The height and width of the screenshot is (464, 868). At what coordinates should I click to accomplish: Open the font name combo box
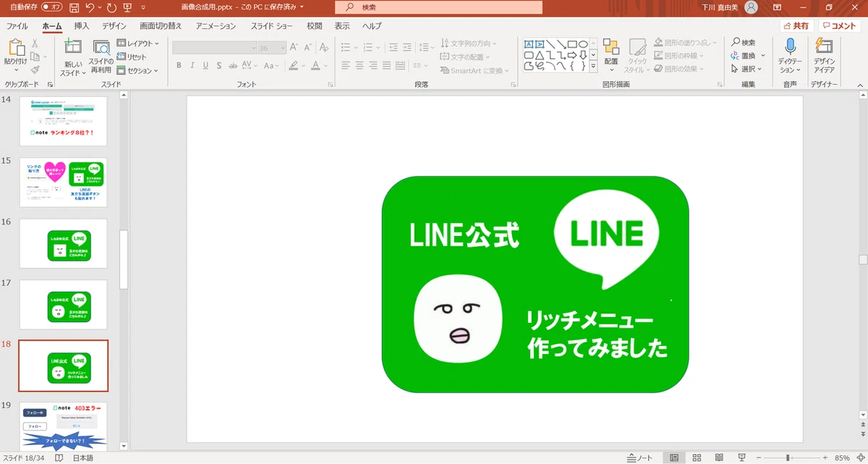click(214, 48)
